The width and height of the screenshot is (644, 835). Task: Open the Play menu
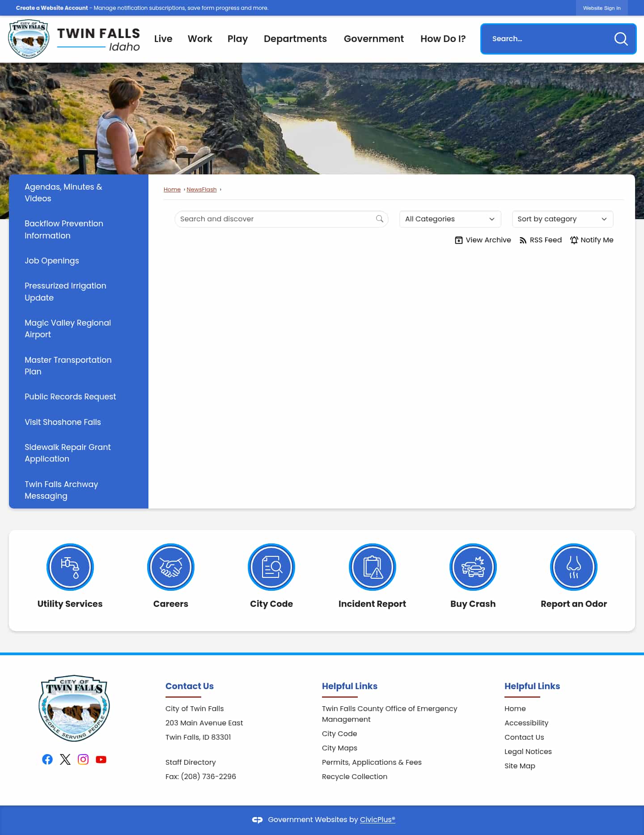click(237, 39)
